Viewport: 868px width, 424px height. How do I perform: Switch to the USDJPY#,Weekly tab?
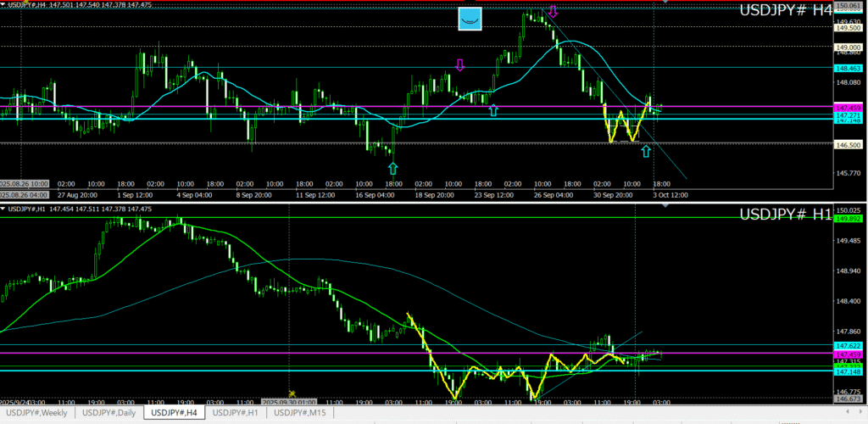(x=36, y=412)
